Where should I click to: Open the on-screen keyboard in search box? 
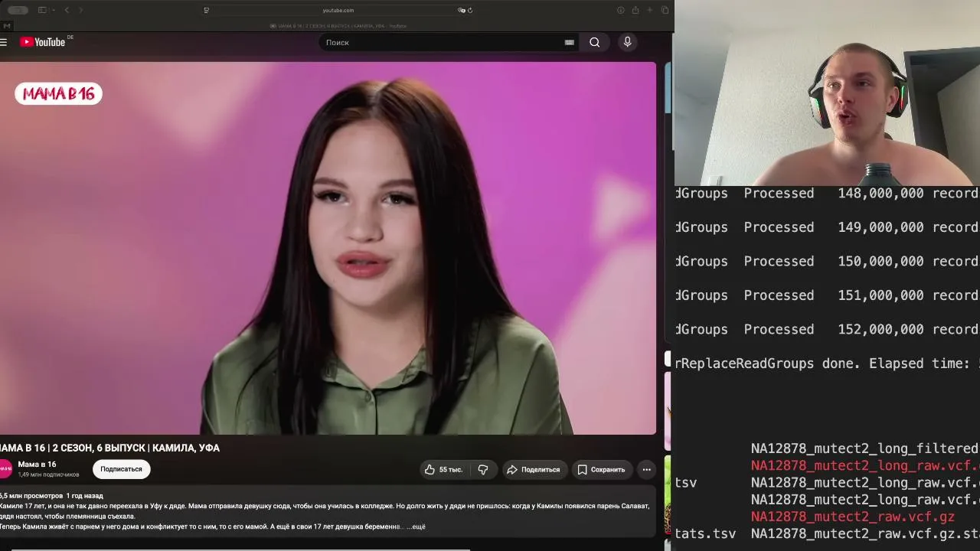(x=569, y=42)
